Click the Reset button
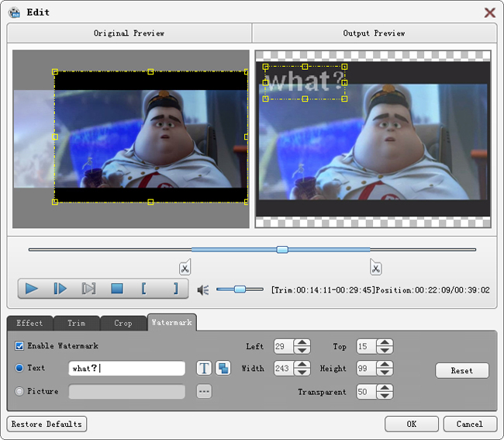The height and width of the screenshot is (440, 504). click(x=462, y=370)
